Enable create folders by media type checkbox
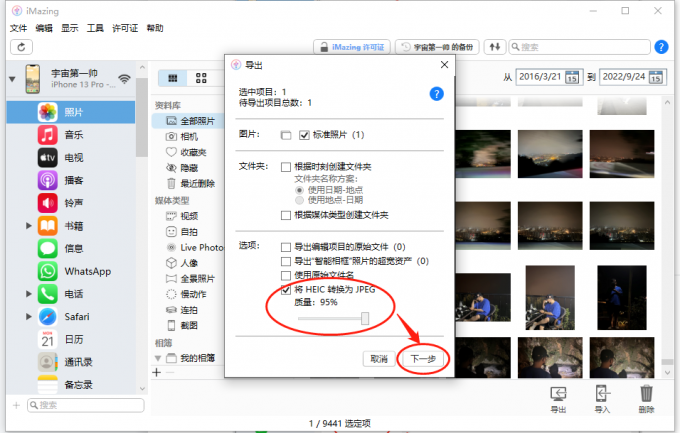The height and width of the screenshot is (433, 680). 286,215
